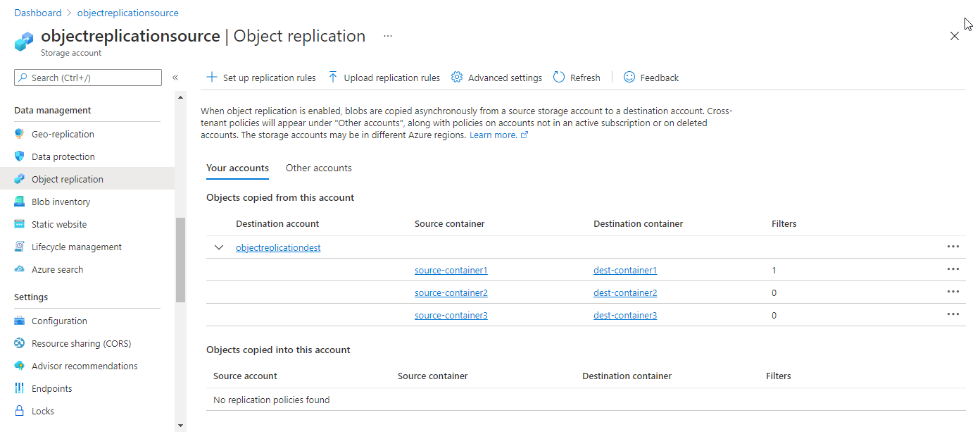Click the sidebar search field
The height and width of the screenshot is (432, 980).
[87, 77]
